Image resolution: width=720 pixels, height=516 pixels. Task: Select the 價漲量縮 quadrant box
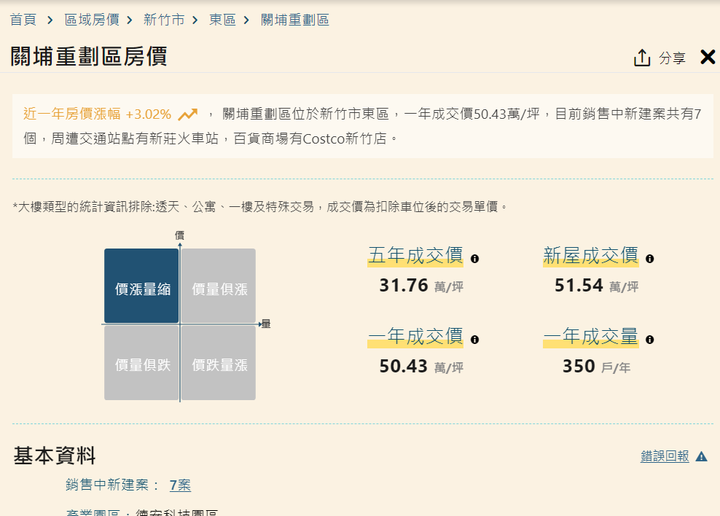[x=141, y=286]
